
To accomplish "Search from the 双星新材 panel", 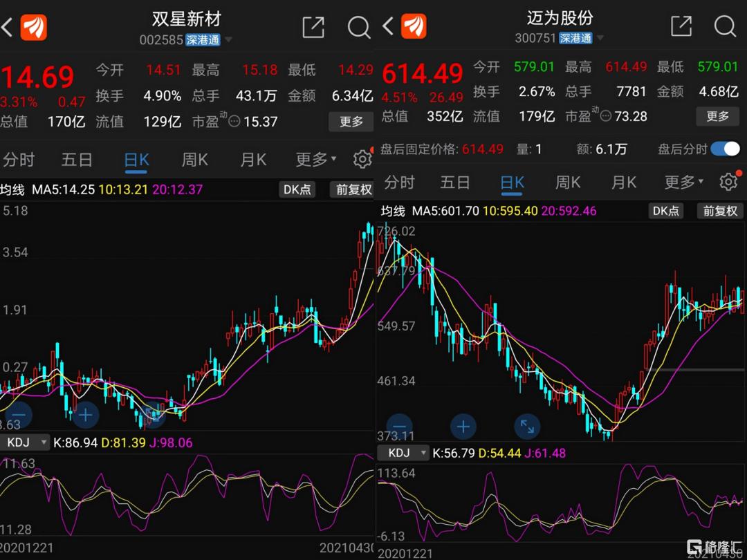I will [x=359, y=27].
